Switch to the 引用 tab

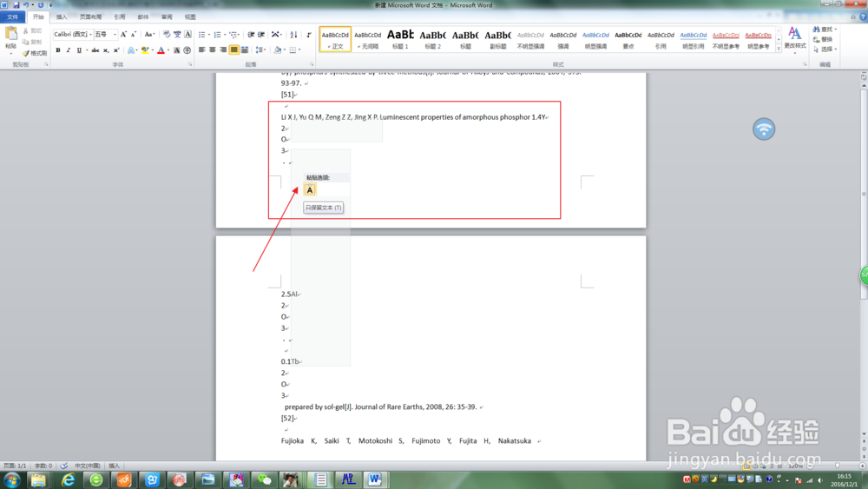(119, 17)
